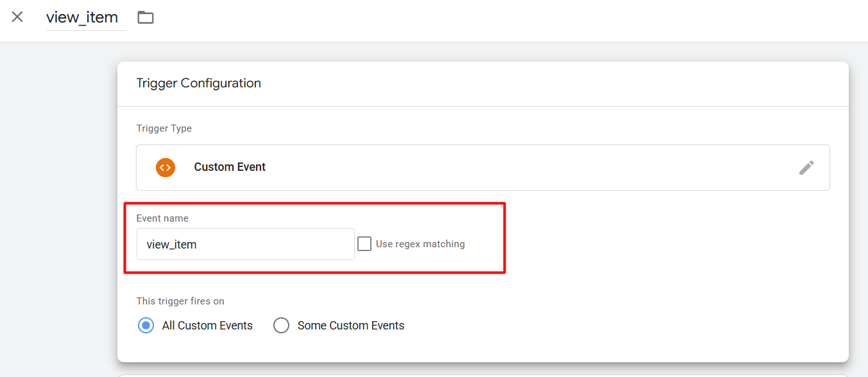This screenshot has height=377, width=868.
Task: Click the card peeking below Trigger Configuration
Action: (x=482, y=375)
